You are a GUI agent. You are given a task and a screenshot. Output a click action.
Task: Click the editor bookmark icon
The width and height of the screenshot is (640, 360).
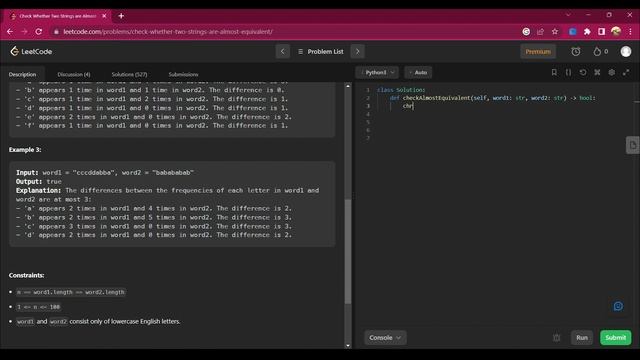pyautogui.click(x=554, y=72)
